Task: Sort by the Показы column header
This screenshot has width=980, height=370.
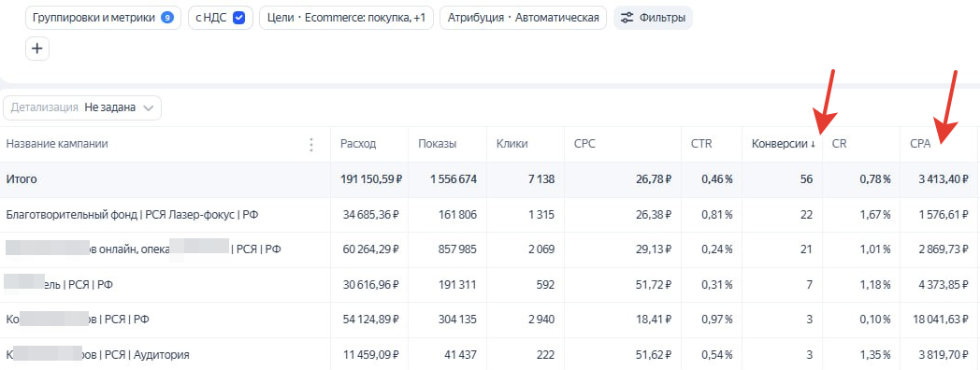Action: click(437, 144)
